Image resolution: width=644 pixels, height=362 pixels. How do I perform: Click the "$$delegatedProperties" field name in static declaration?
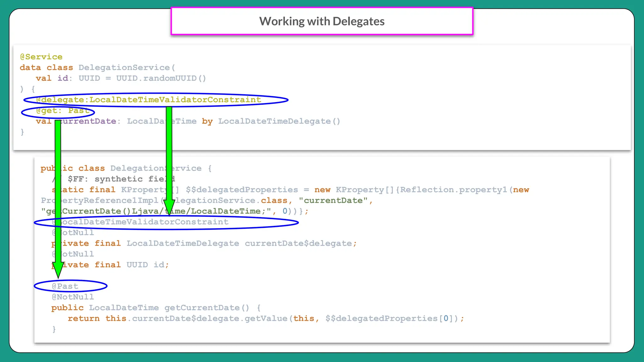coord(242,190)
